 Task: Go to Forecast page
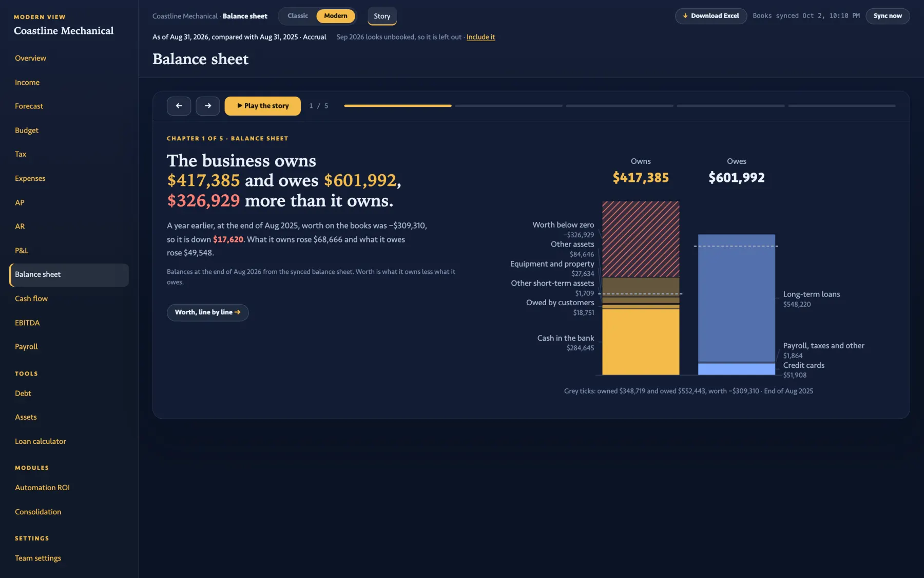pos(69,106)
